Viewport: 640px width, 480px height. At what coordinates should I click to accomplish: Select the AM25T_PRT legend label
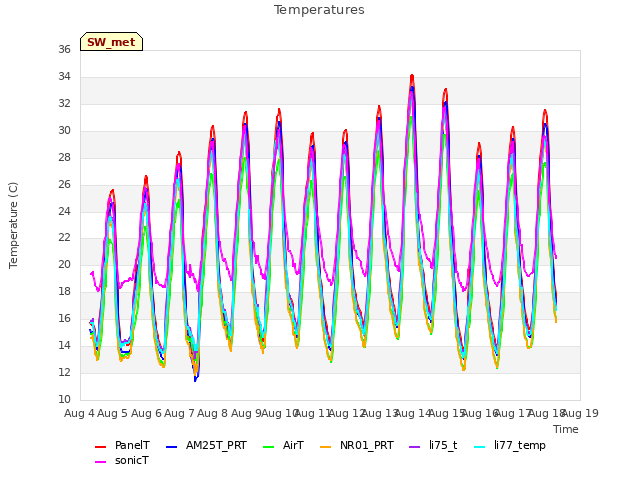216,445
